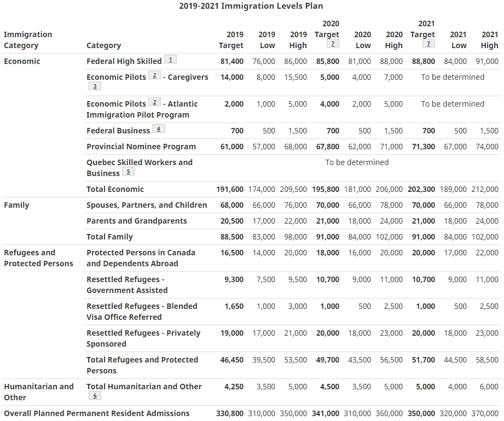Click Overall Planned Permanent Resident Admissions label
Viewport: 504px width, 421px height.
coord(97,413)
